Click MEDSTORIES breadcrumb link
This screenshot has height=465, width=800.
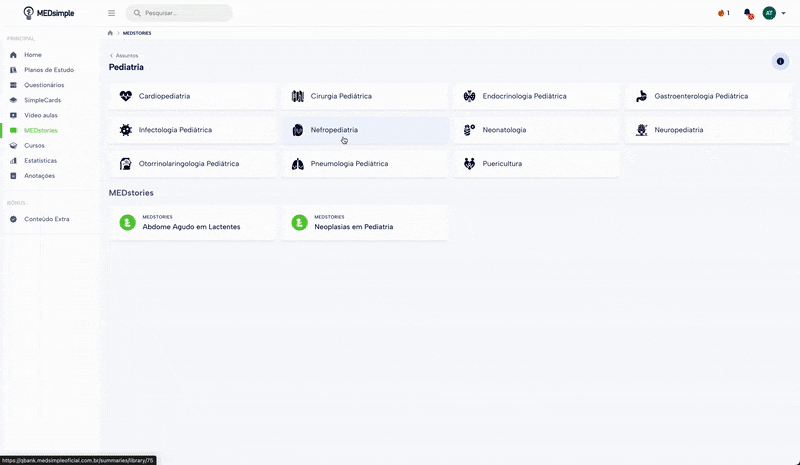point(137,33)
